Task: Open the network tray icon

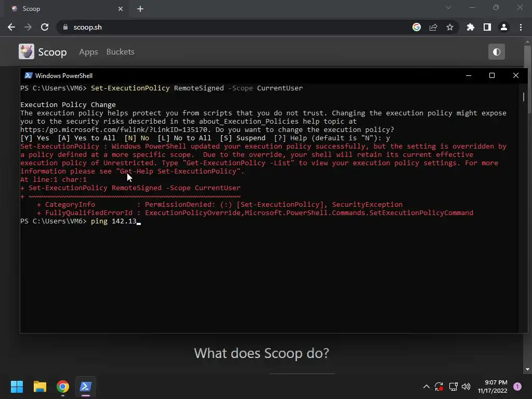Action: click(x=453, y=387)
